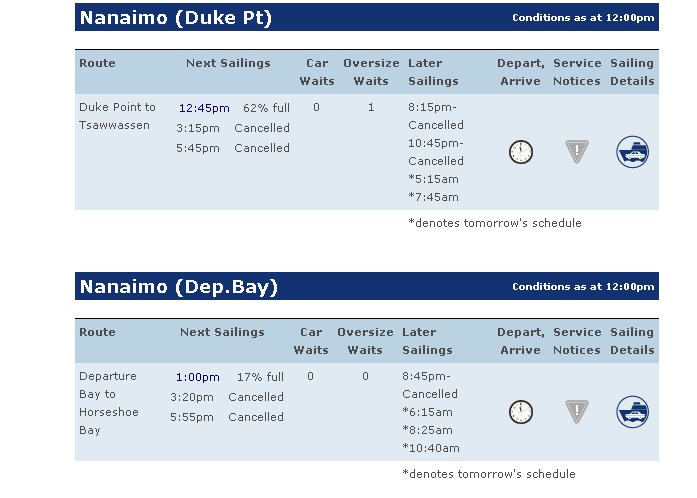The image size is (697, 498).
Task: Open Departure Bay sailing details ferry icon
Action: pyautogui.click(x=632, y=412)
